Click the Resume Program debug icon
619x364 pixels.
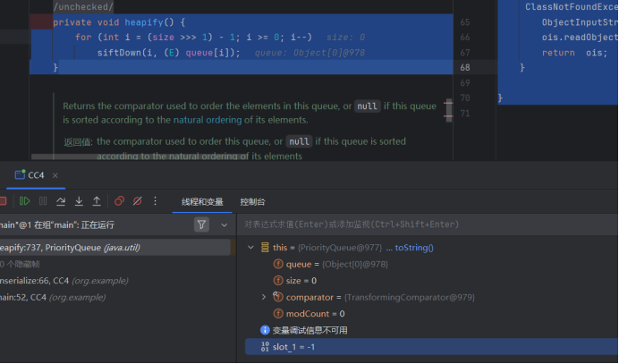coord(23,201)
